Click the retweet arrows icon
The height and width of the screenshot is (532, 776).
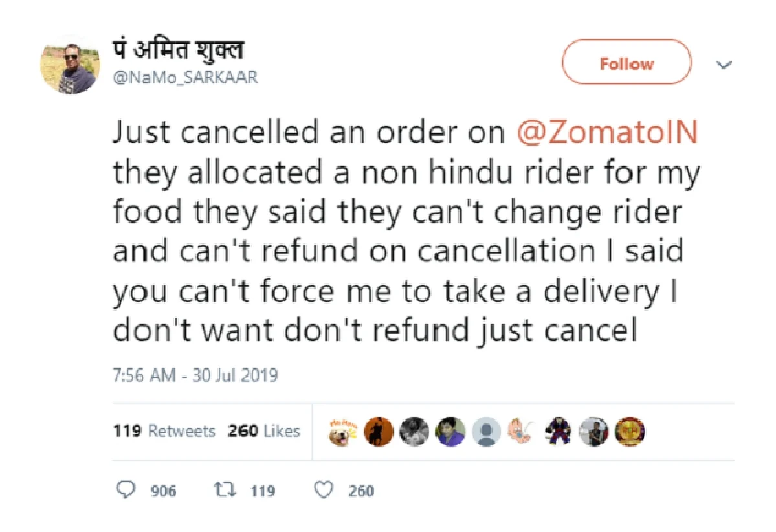225,490
